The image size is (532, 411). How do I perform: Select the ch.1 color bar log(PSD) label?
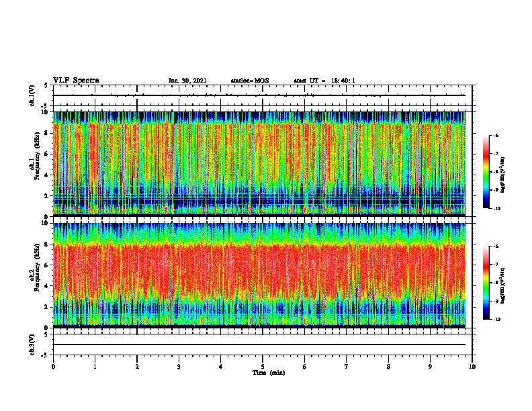click(x=503, y=175)
